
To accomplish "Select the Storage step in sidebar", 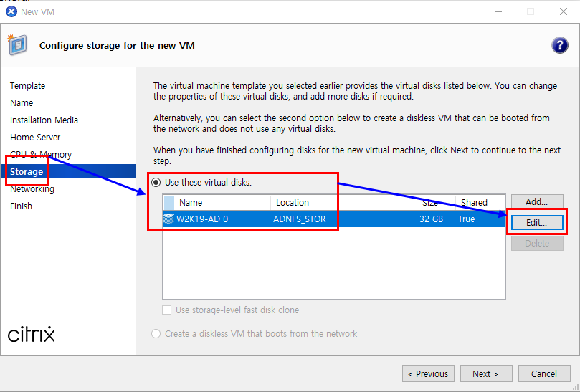I will point(68,171).
